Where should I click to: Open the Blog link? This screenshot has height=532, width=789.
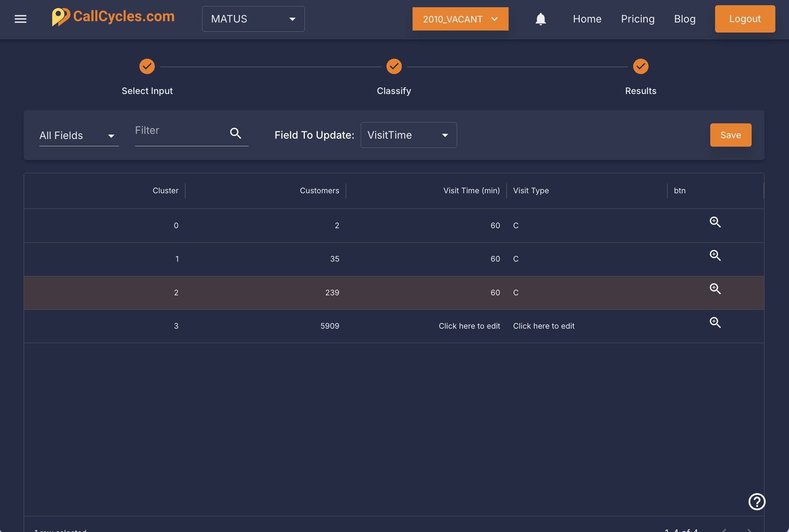[685, 19]
